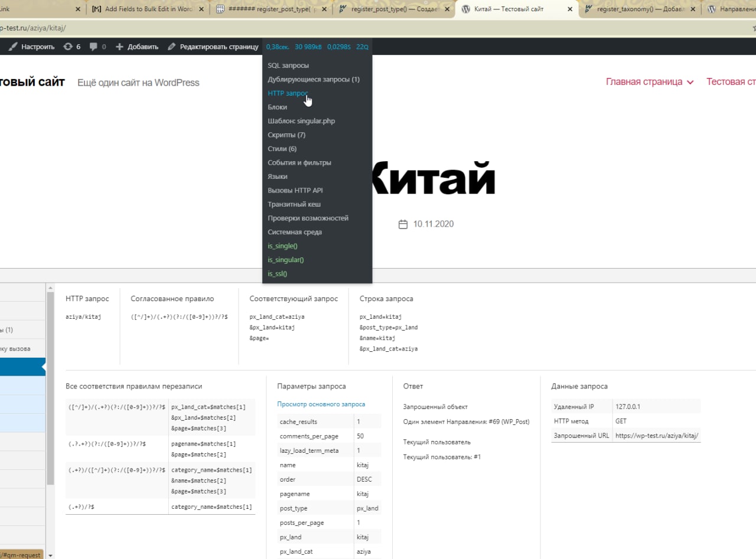Image resolution: width=756 pixels, height=559 pixels.
Task: Click the 127.0.0.1 remote IP value
Action: pyautogui.click(x=627, y=407)
